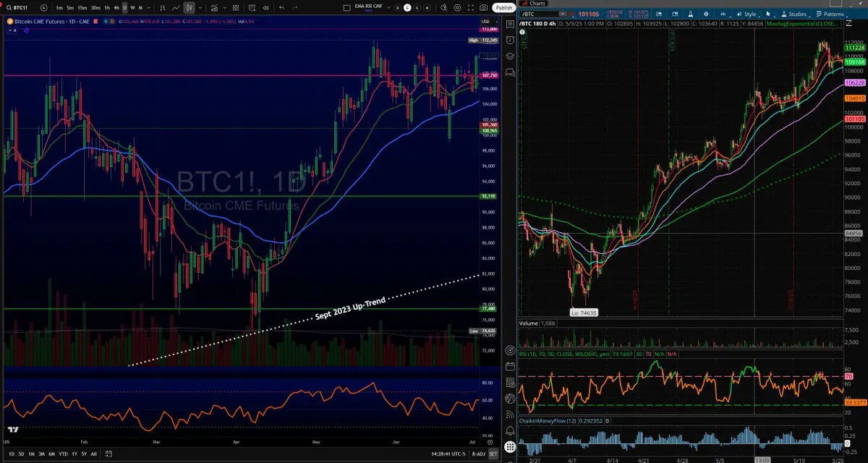Open thinkorswim 4h timeframe dropdown
Viewport: 868px width, 463px height.
tap(723, 14)
